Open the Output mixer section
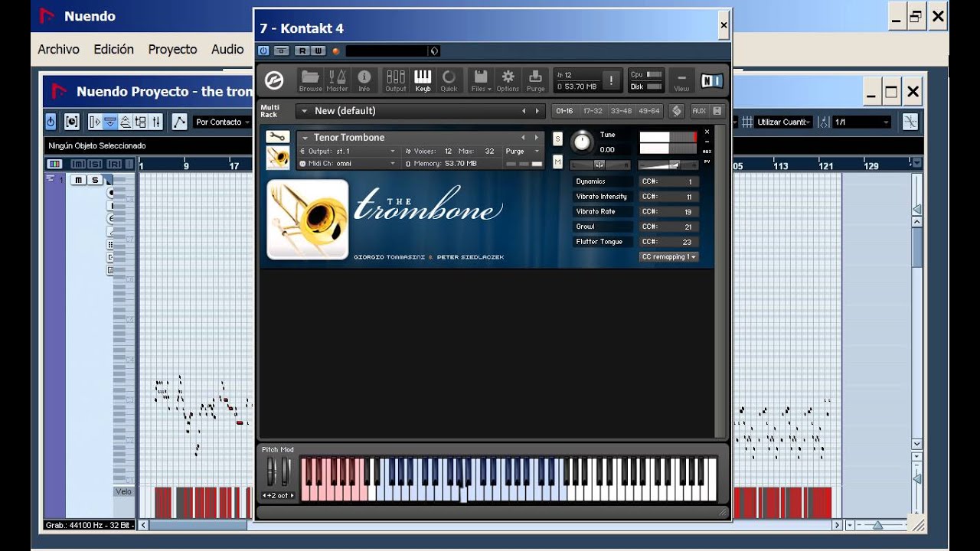The width and height of the screenshot is (980, 551). tap(395, 80)
